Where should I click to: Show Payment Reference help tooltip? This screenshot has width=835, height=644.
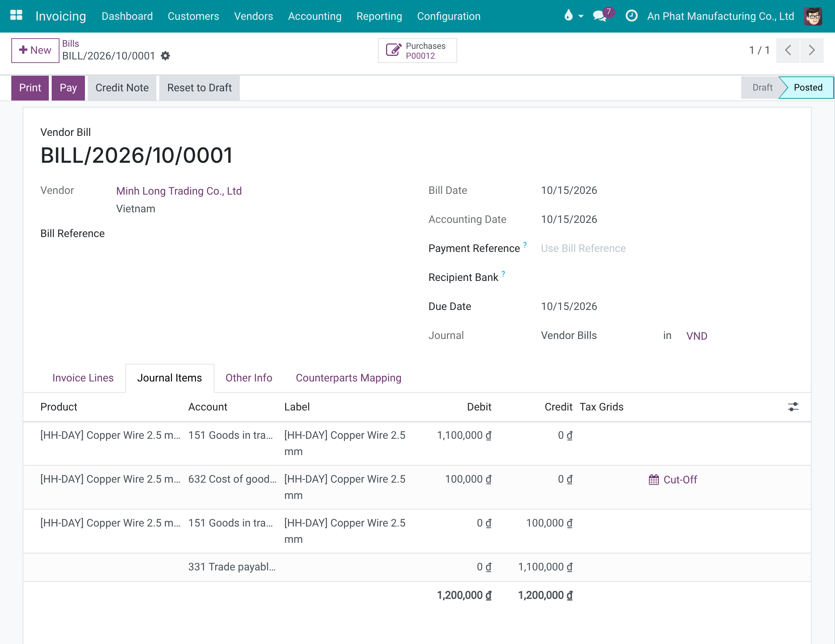(525, 245)
